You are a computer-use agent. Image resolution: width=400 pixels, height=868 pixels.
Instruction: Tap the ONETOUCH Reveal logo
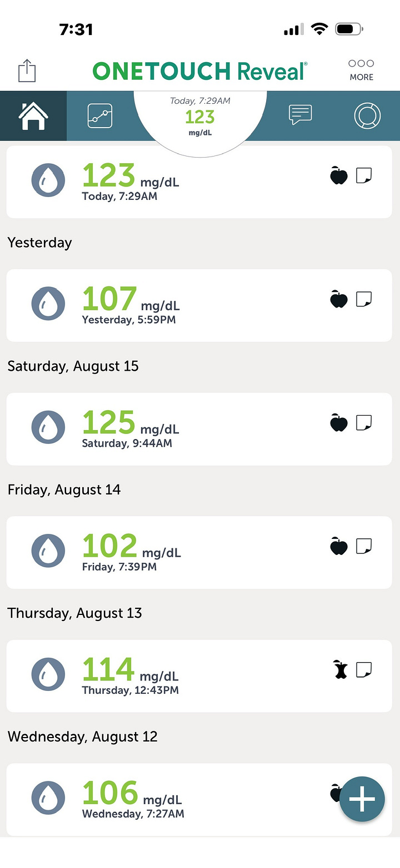coord(200,71)
